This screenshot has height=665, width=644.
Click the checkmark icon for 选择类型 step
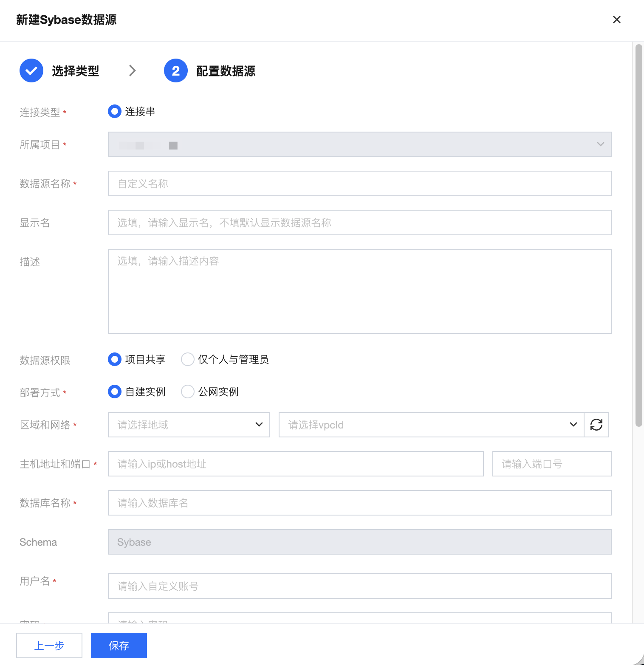click(x=31, y=70)
